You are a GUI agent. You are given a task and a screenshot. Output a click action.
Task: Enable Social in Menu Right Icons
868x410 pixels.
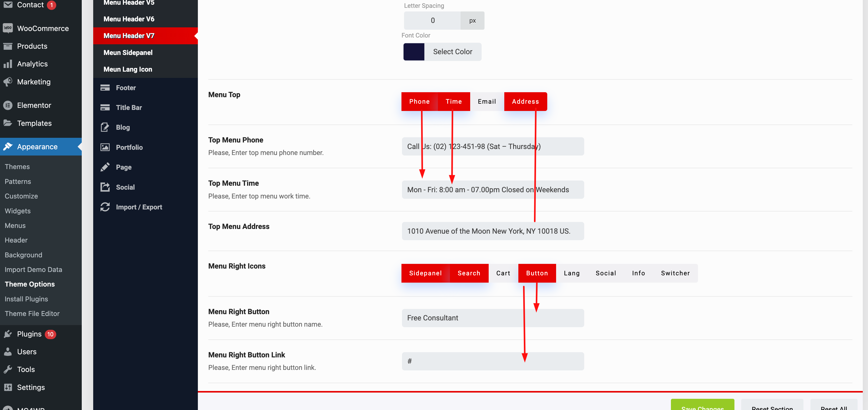[606, 273]
